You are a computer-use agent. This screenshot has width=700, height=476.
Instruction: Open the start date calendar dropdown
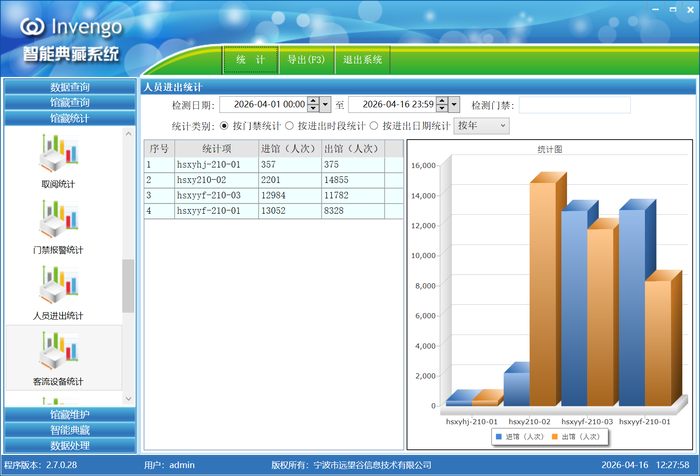325,105
